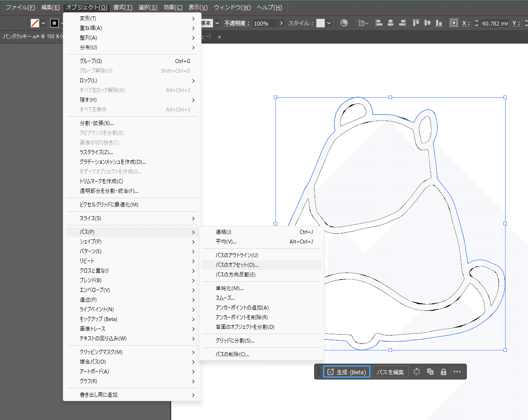528x420 pixels.
Task: Click the 不透明度 label link
Action: (x=237, y=23)
